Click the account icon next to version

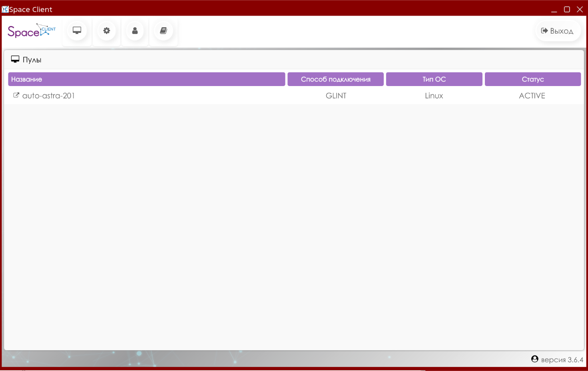pos(534,359)
